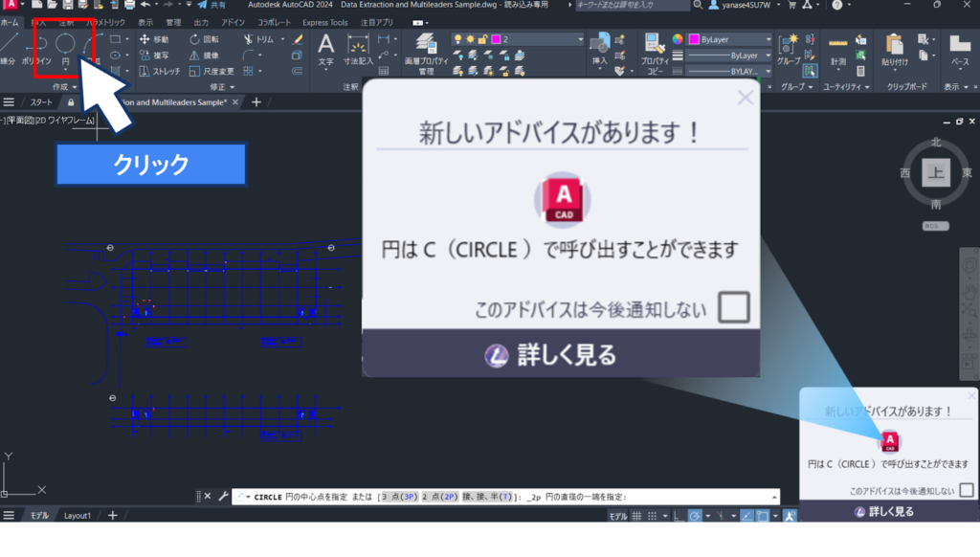Switch to the 出力 ribbon tab
The height and width of the screenshot is (557, 980).
[201, 23]
